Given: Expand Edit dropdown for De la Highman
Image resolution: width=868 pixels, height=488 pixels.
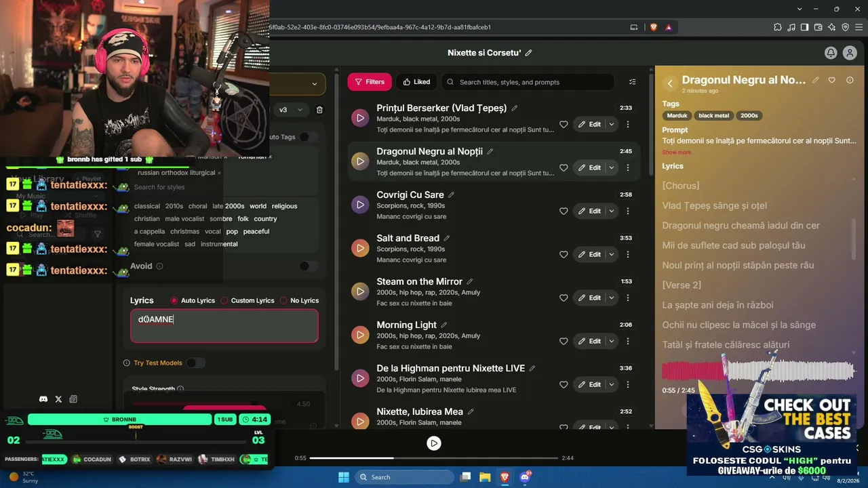Looking at the screenshot, I should [x=612, y=385].
